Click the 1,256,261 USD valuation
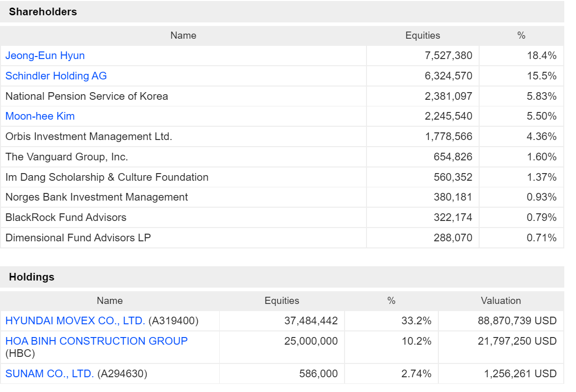 [x=520, y=374]
